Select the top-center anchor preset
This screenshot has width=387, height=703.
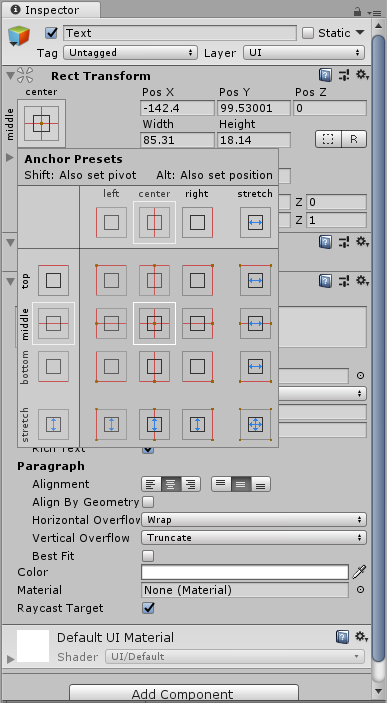pyautogui.click(x=154, y=280)
